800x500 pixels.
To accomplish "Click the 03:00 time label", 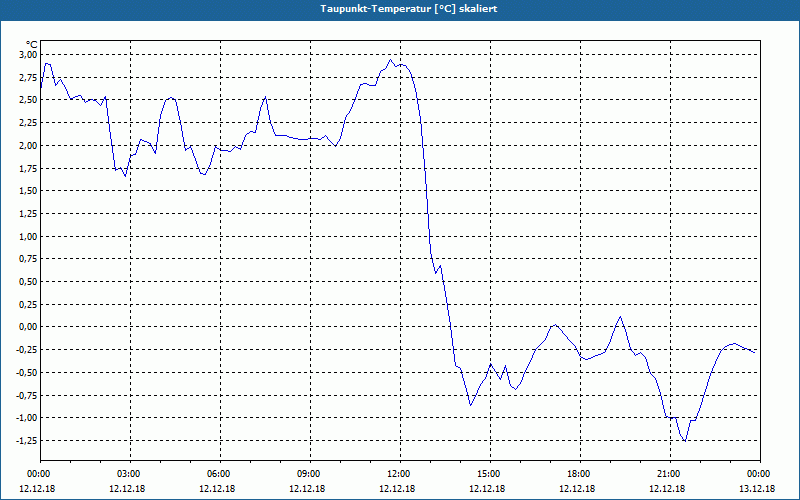I will [x=131, y=474].
